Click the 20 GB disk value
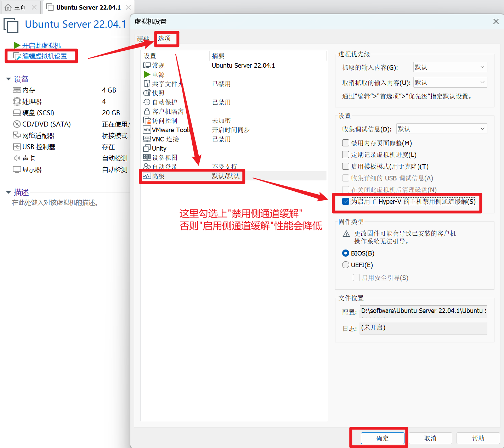Viewport: 504px width, 448px height. coord(111,113)
